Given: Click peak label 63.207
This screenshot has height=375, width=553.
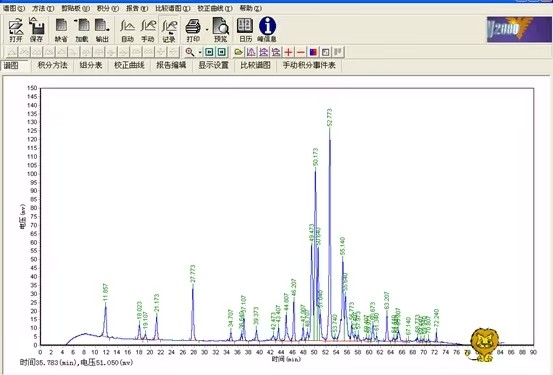Looking at the screenshot, I should point(387,301).
